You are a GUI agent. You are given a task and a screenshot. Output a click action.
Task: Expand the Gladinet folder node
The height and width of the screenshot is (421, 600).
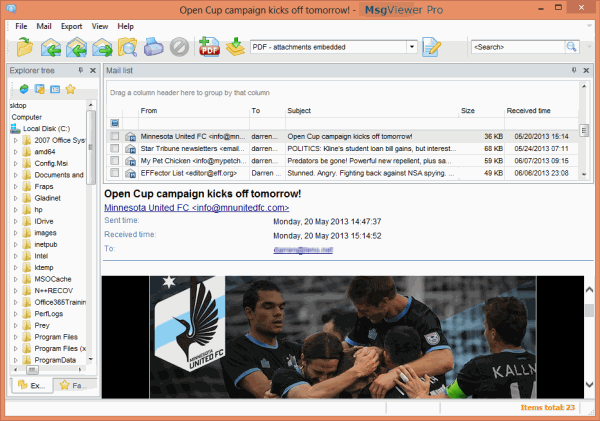(16, 198)
